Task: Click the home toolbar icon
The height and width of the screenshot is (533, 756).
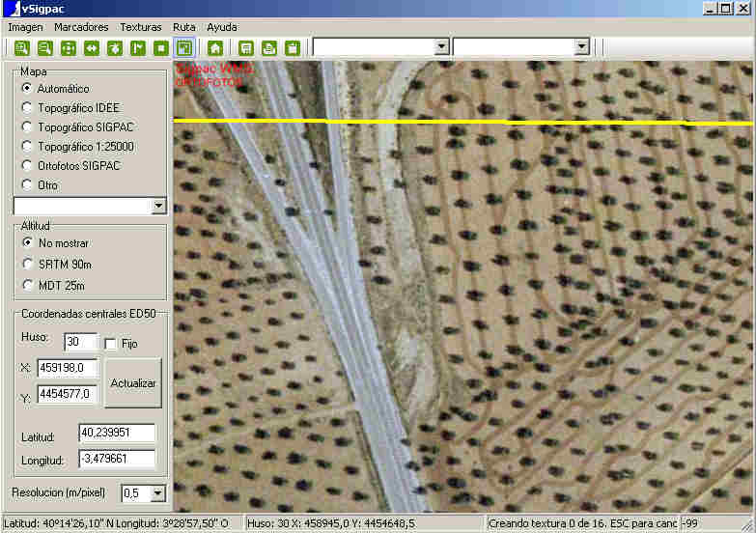Action: (215, 47)
